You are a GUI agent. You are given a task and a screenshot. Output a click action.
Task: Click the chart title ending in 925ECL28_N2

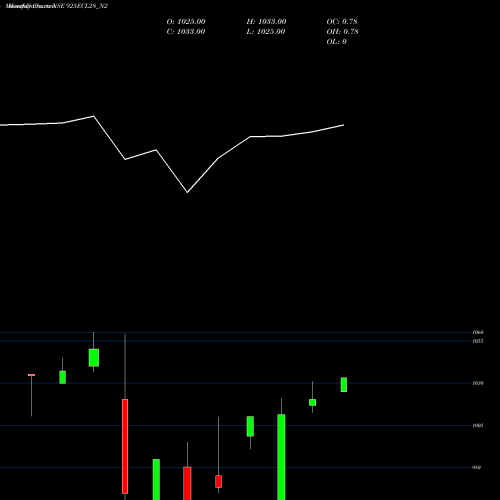[57, 6]
